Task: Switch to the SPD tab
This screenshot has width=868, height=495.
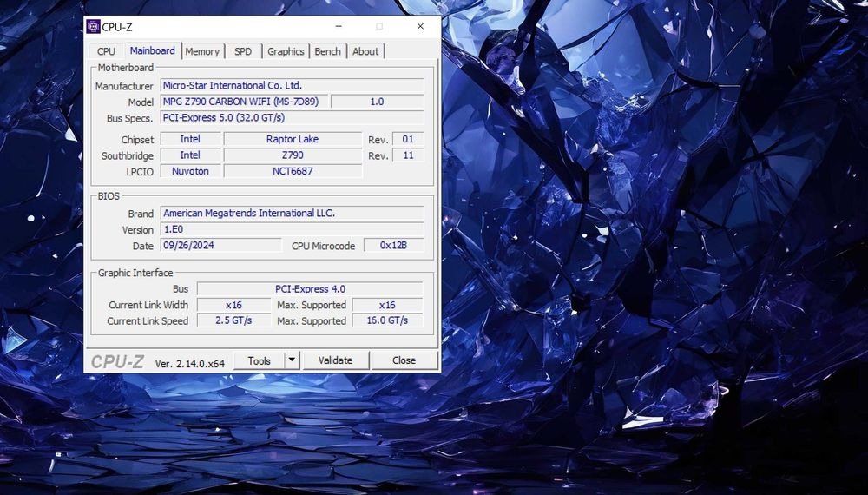Action: coord(242,51)
